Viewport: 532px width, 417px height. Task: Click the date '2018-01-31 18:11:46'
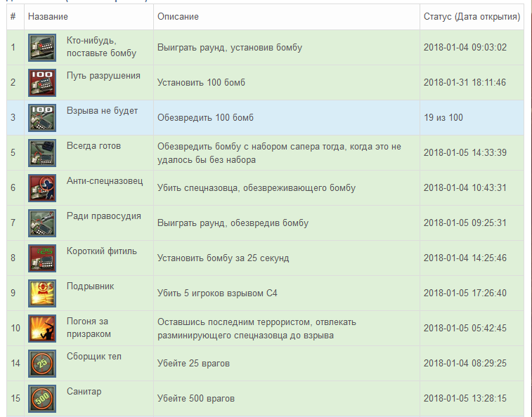[x=465, y=83]
